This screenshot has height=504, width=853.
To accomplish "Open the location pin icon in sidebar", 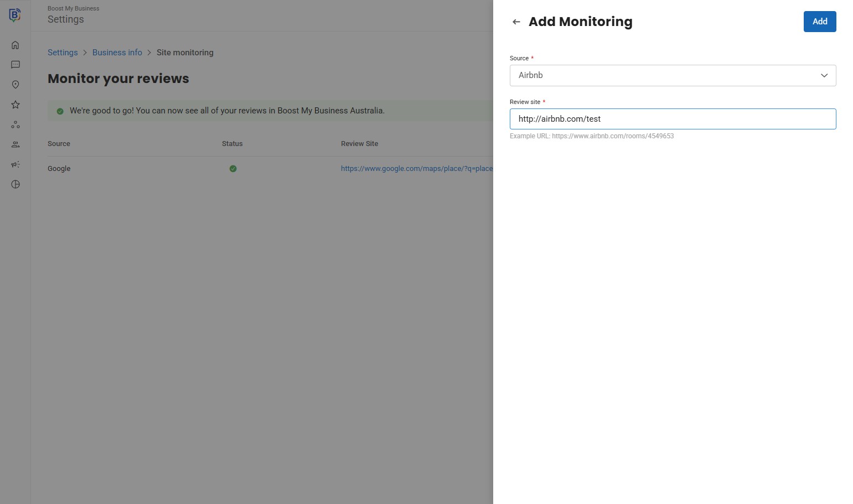I will point(15,85).
